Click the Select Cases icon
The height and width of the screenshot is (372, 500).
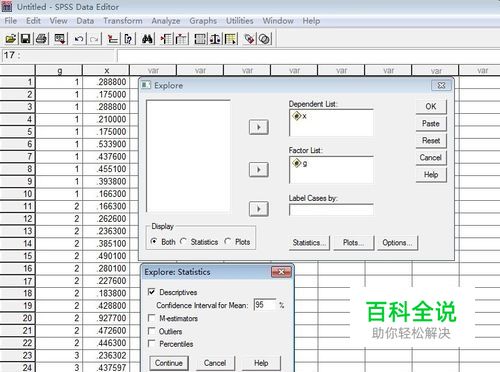click(x=231, y=39)
